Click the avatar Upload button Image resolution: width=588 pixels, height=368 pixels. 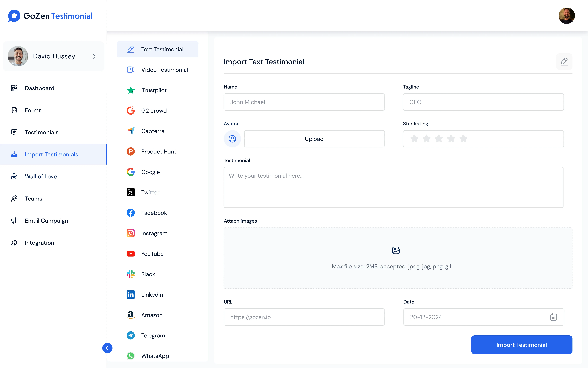314,139
